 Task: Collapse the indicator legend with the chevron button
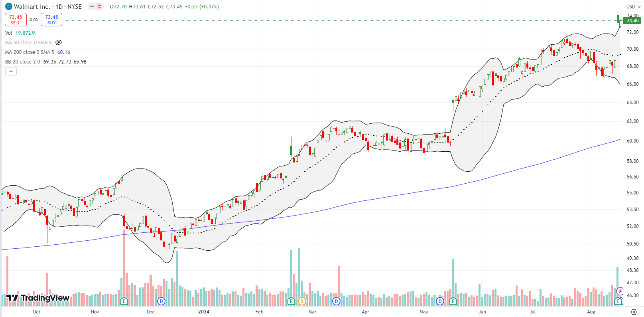[11, 71]
